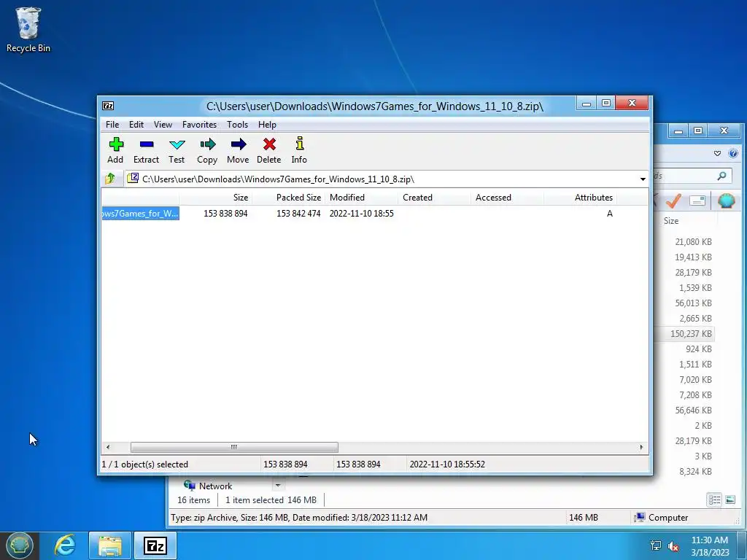Click the red X Delete icon in 7-Zip

(x=269, y=144)
